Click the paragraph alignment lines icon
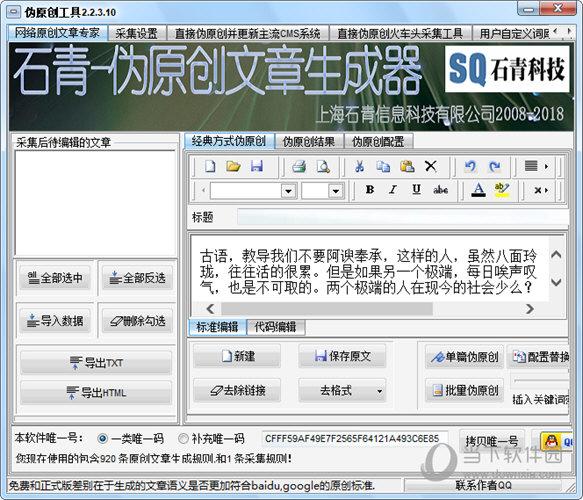 [531, 166]
